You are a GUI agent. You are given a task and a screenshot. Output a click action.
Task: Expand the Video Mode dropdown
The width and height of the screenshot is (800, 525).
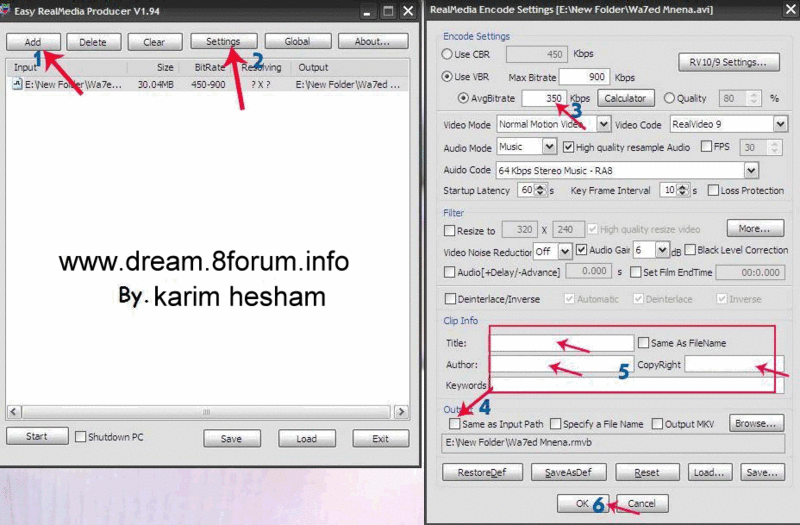(x=604, y=124)
